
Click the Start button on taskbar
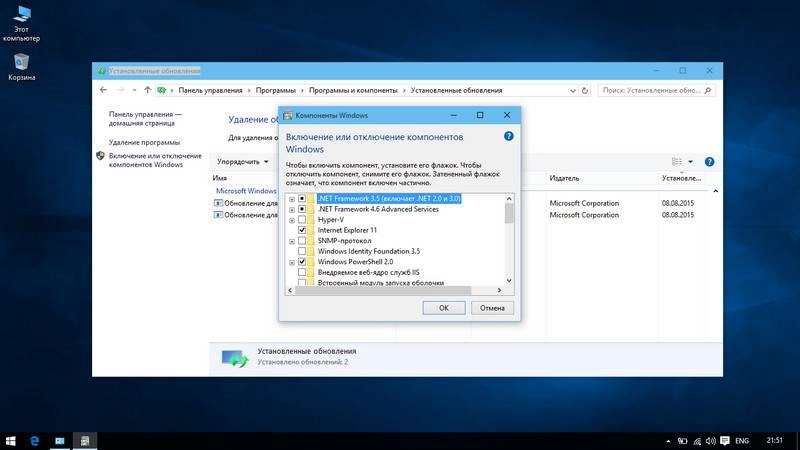pos(10,441)
